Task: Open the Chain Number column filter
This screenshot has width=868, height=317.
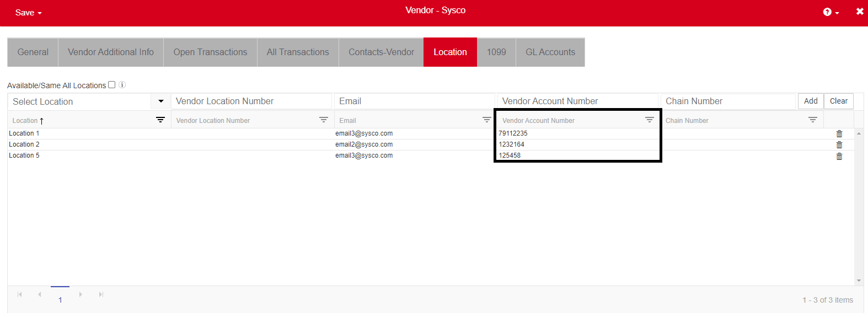Action: [x=813, y=120]
